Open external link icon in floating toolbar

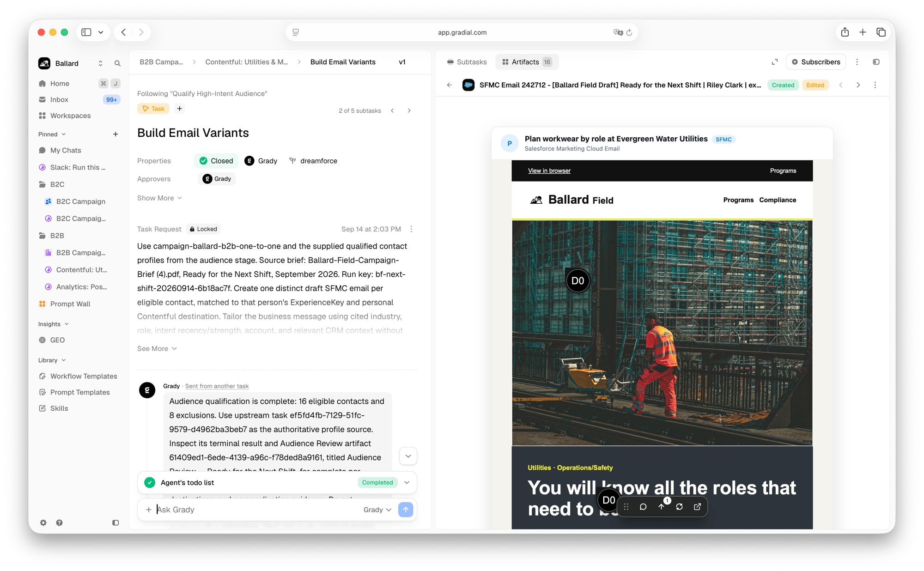(x=697, y=507)
